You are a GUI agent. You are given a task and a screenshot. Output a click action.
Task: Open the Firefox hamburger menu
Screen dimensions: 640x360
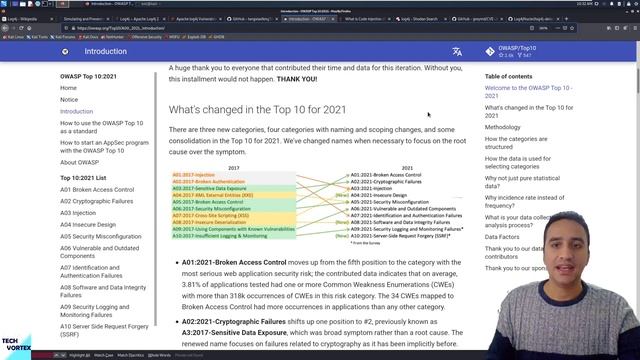pos(635,28)
